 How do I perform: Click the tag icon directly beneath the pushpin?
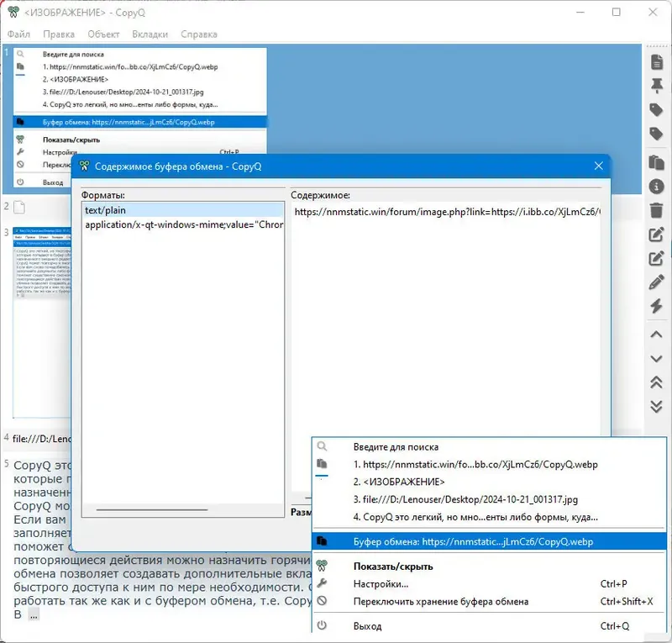[x=657, y=110]
